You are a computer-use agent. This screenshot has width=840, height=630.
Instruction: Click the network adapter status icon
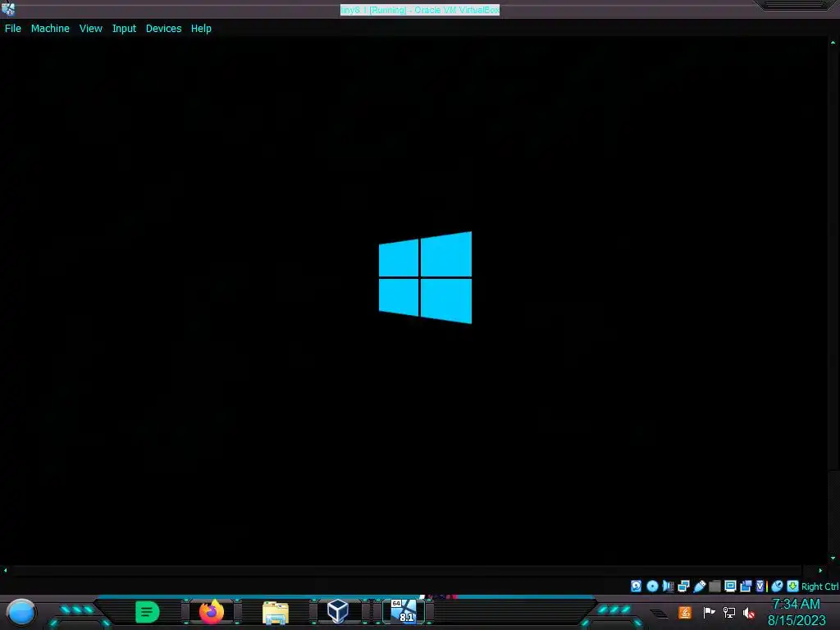click(683, 586)
